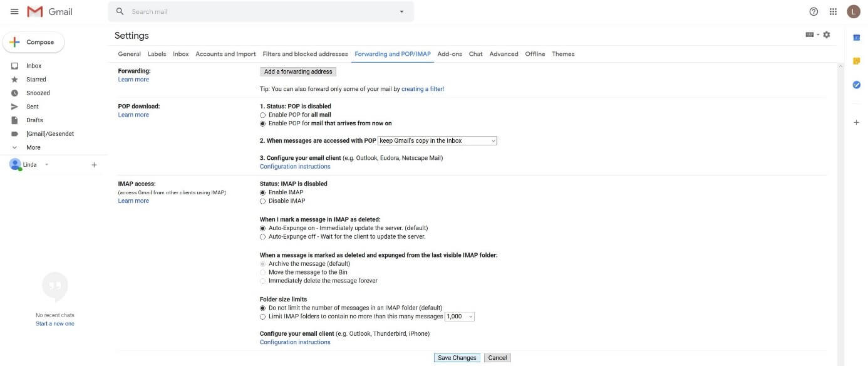Switch to the Accounts and Import tab
This screenshot has height=366, width=868.
pyautogui.click(x=225, y=54)
